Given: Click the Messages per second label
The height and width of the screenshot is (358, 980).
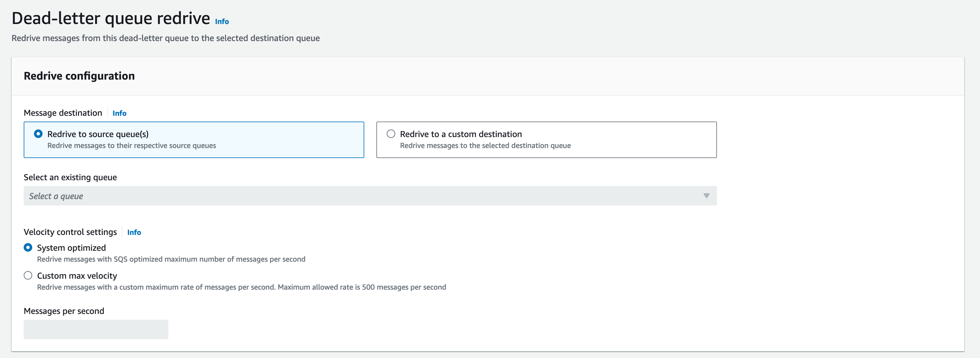Looking at the screenshot, I should (x=64, y=311).
